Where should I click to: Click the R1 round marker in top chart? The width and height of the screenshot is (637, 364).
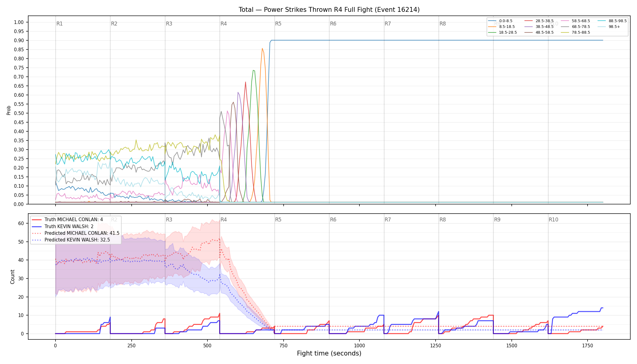[x=59, y=24]
